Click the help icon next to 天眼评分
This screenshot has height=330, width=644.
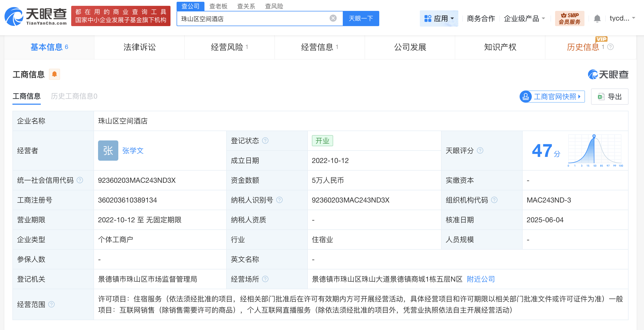pyautogui.click(x=480, y=151)
